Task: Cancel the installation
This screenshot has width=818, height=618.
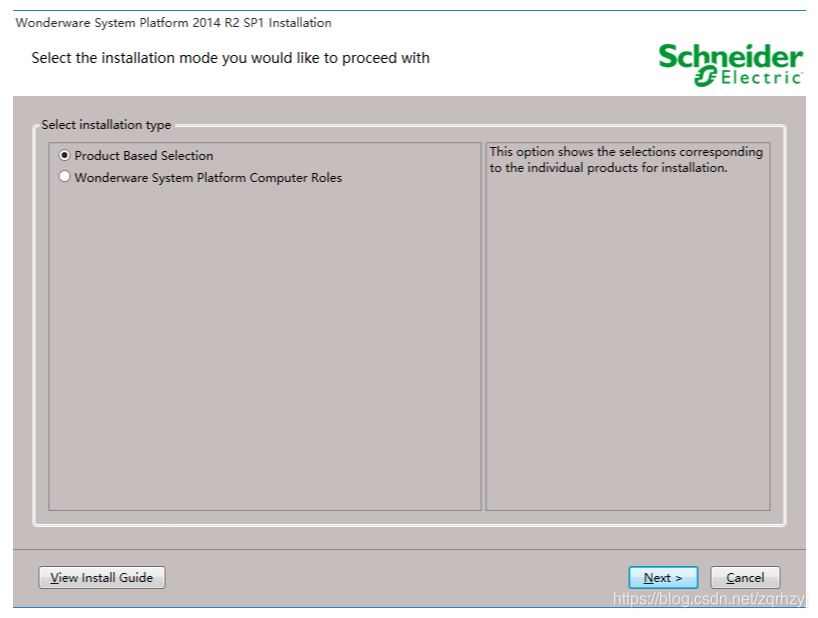Action: tap(745, 577)
